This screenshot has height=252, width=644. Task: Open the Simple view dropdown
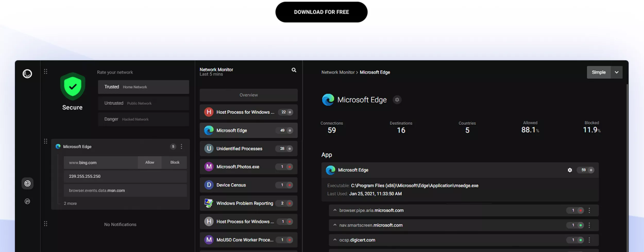pos(617,72)
